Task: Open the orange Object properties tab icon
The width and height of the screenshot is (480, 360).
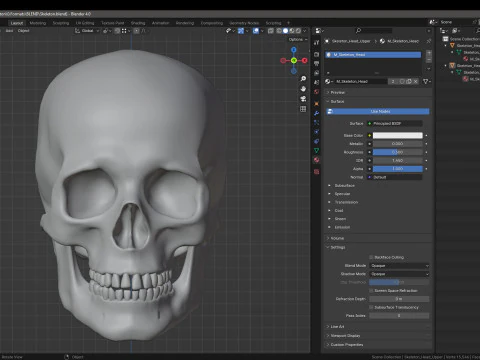Action: pyautogui.click(x=316, y=104)
